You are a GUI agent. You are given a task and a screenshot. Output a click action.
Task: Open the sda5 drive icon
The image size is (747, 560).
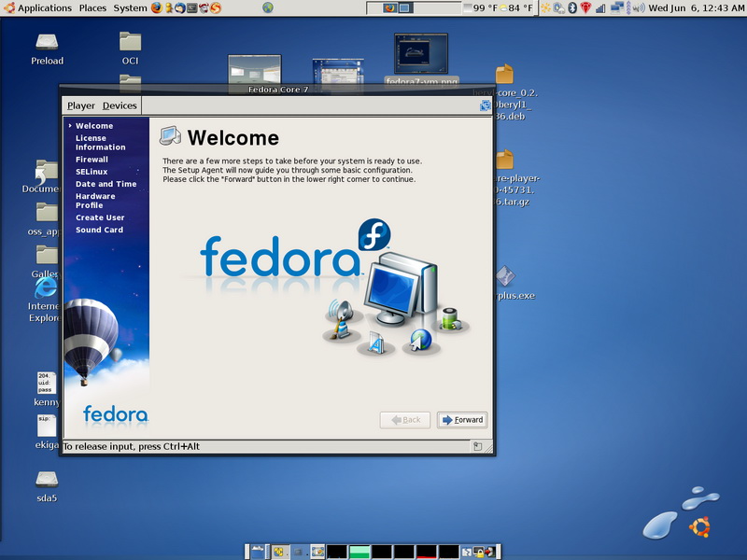[x=47, y=479]
